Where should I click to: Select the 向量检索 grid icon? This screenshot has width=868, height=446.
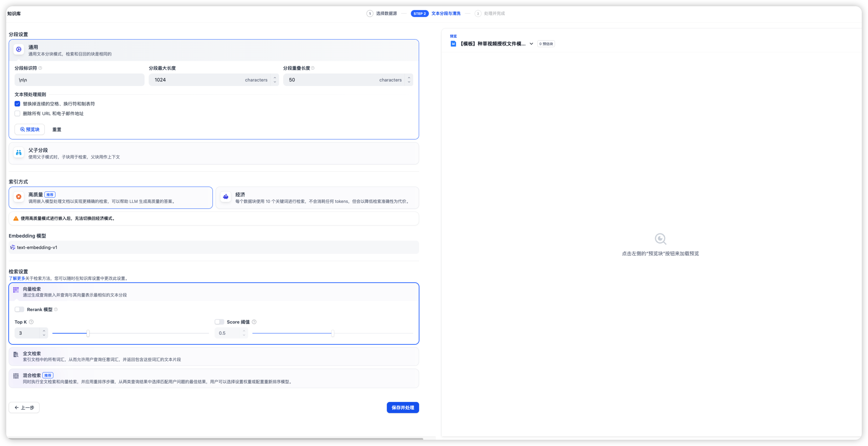[x=16, y=290]
